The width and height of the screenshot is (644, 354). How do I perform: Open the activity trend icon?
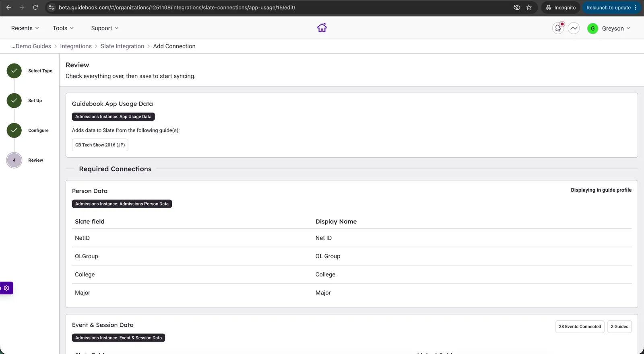pos(574,28)
